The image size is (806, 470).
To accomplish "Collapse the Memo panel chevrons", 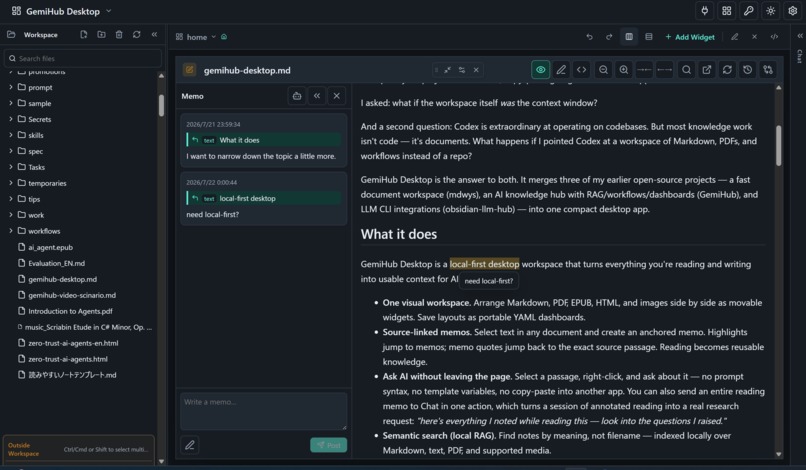I will coord(317,96).
